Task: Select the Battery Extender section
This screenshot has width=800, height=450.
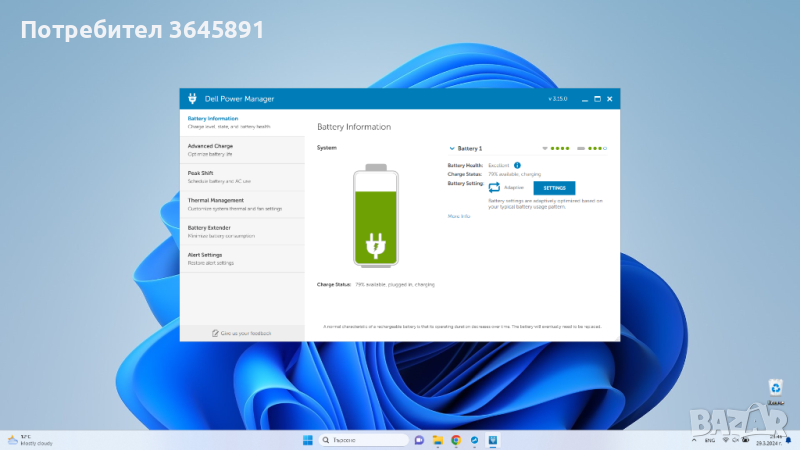Action: 242,231
